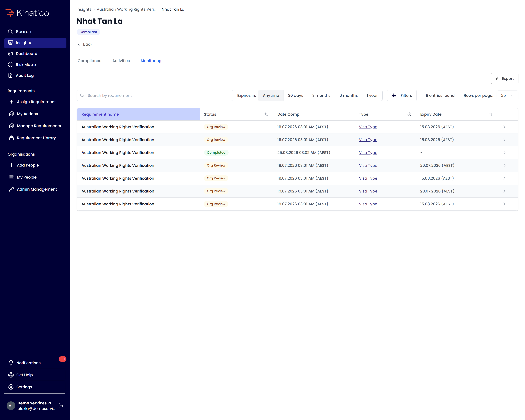Click the Settings gear icon
Image resolution: width=525 pixels, height=420 pixels.
[x=11, y=387]
